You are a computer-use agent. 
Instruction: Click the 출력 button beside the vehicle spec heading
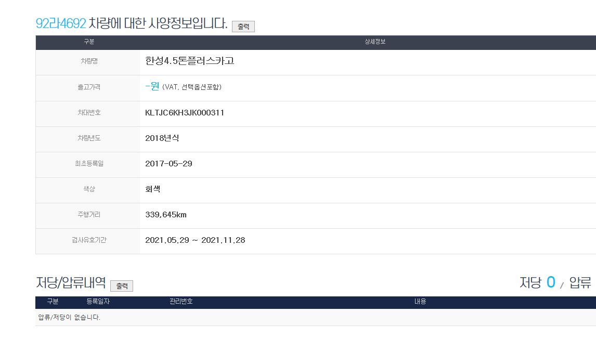[243, 27]
